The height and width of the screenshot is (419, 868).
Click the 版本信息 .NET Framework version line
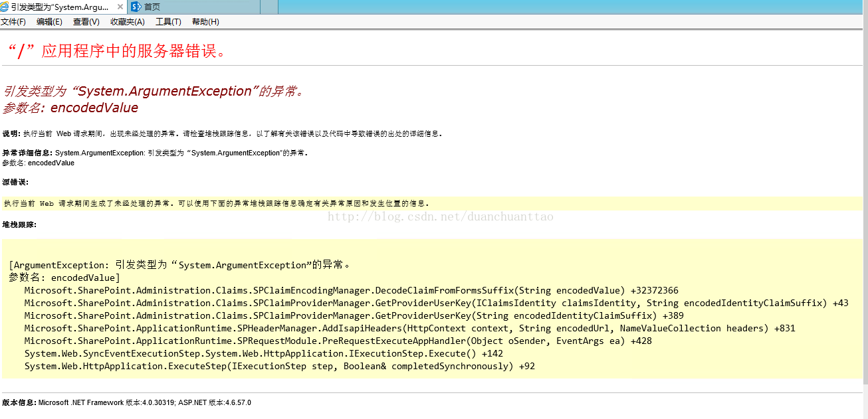[126, 403]
